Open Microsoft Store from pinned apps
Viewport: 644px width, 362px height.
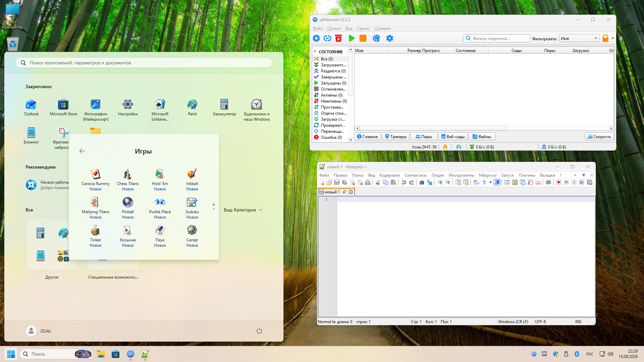point(63,108)
